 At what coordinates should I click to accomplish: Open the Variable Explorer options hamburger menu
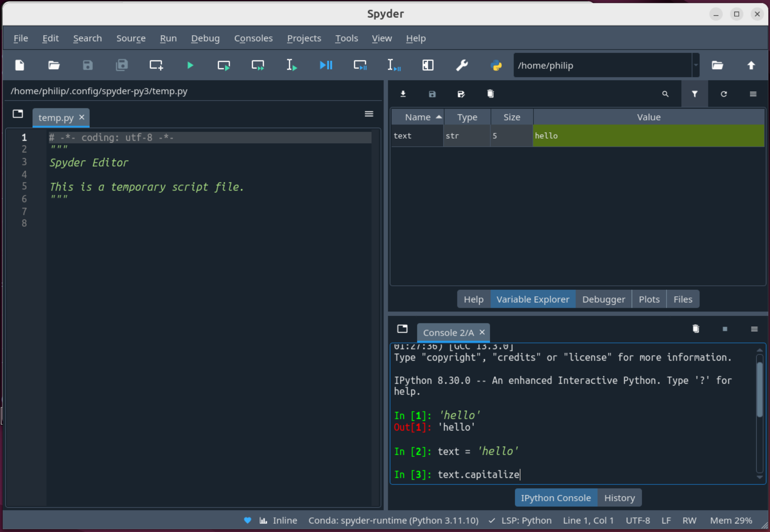(x=753, y=94)
